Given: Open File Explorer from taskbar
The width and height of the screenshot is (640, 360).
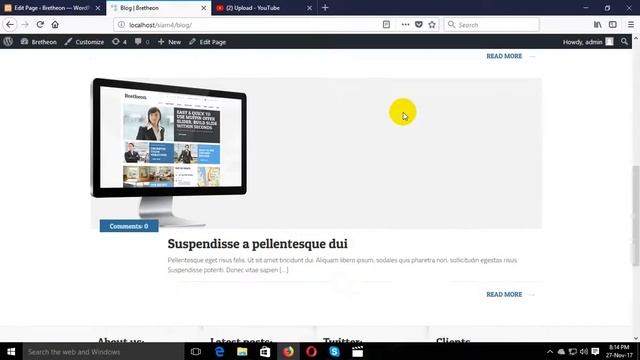Looking at the screenshot, I should (x=242, y=351).
